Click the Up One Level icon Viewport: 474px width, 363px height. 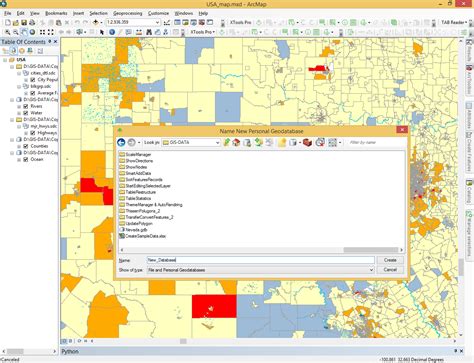click(x=227, y=143)
